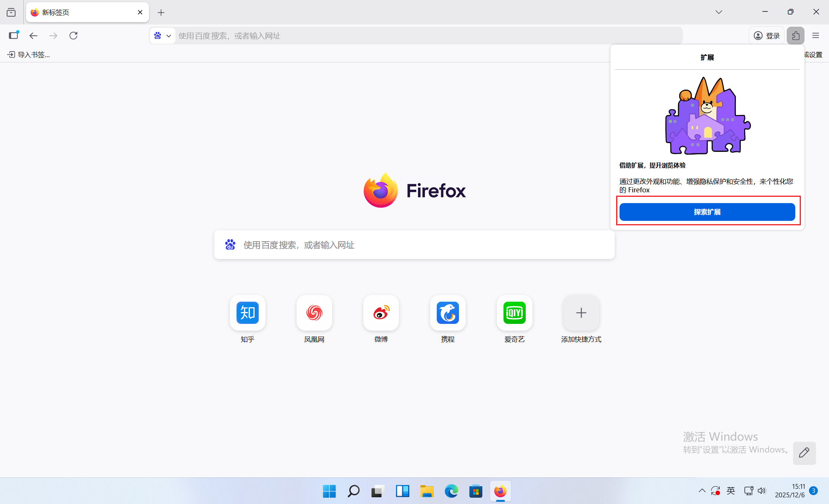Open Microsoft Edge from the taskbar

[x=451, y=491]
